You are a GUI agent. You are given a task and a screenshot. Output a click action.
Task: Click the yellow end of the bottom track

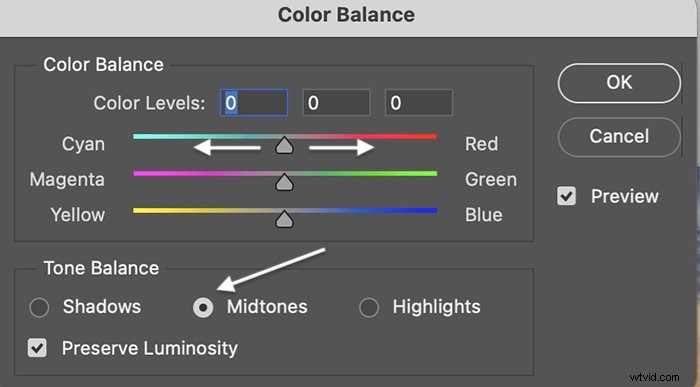(x=140, y=210)
